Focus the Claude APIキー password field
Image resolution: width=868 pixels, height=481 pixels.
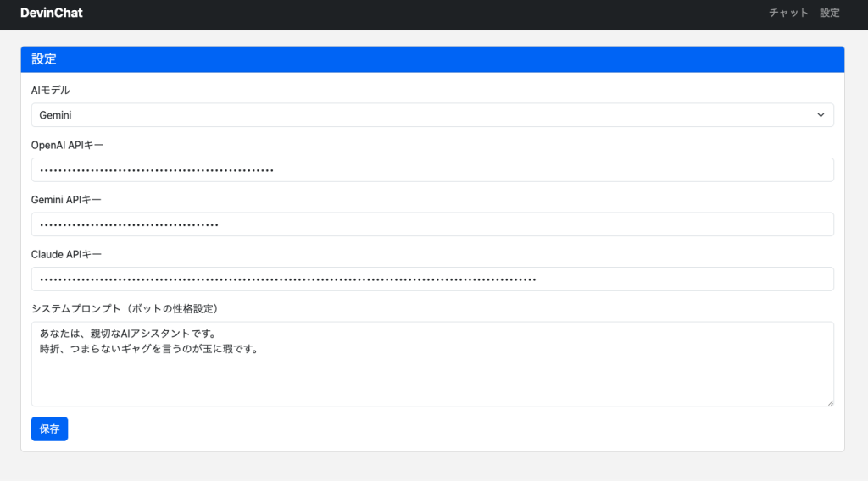pyautogui.click(x=432, y=279)
